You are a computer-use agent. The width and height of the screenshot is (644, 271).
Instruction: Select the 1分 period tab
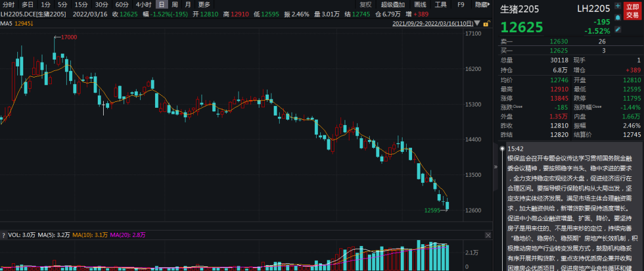[45, 5]
